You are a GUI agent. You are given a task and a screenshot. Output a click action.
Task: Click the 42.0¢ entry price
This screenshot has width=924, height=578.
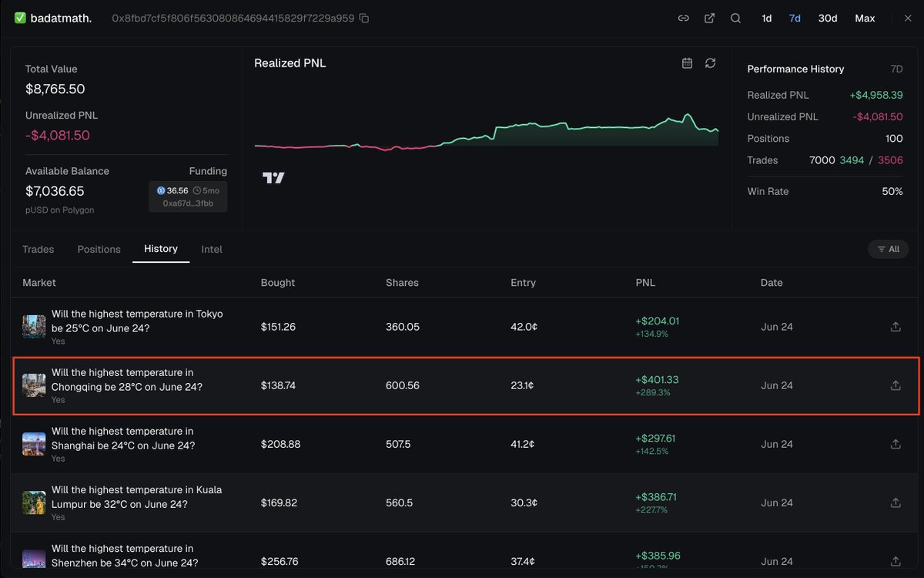tap(524, 327)
